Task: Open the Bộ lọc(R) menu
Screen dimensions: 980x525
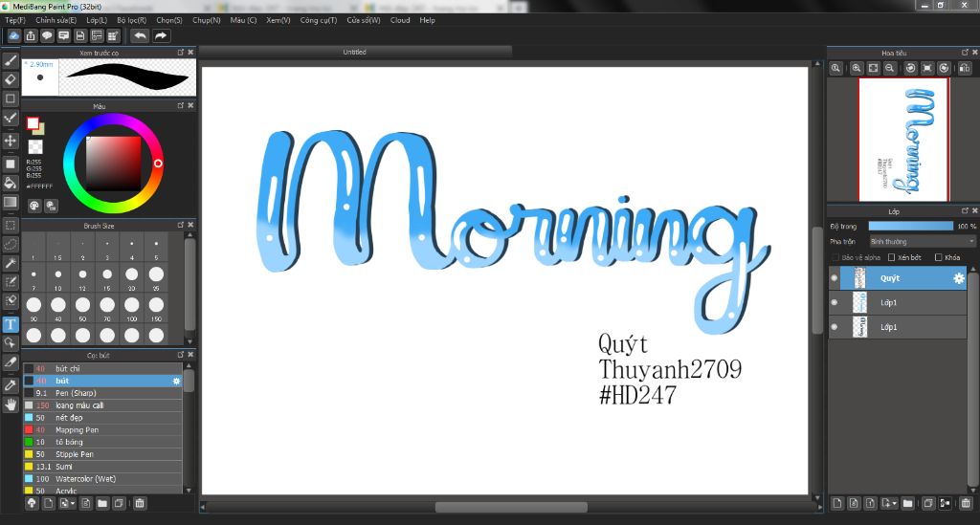Action: pyautogui.click(x=131, y=20)
